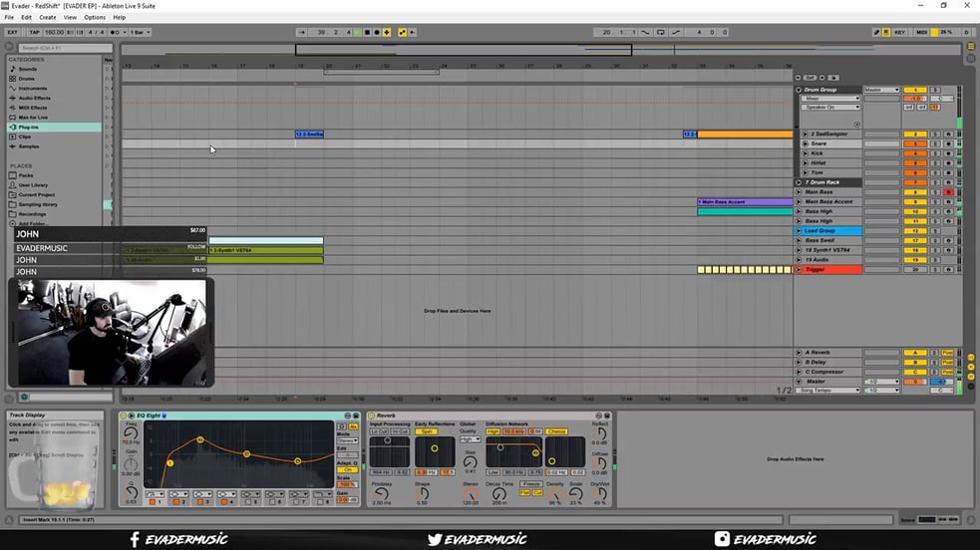
Task: Toggle the MIDI Arrangement Overdub plus button
Action: click(386, 33)
